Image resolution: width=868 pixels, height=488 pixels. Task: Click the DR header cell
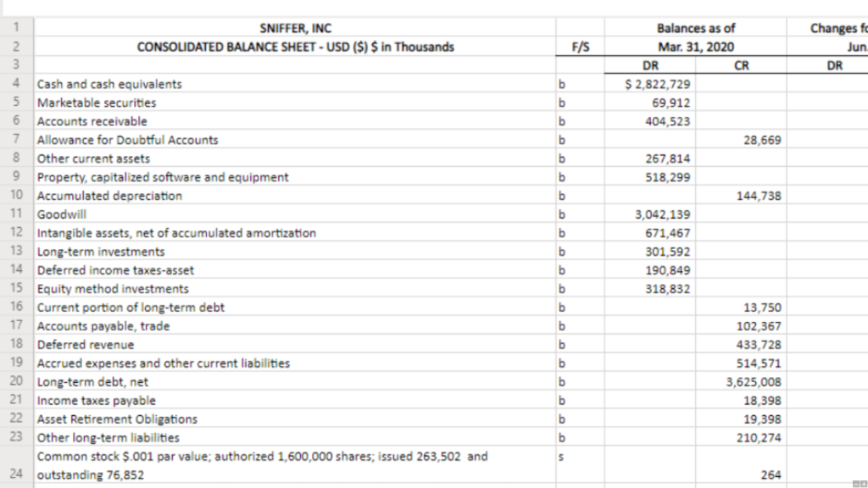(x=650, y=65)
